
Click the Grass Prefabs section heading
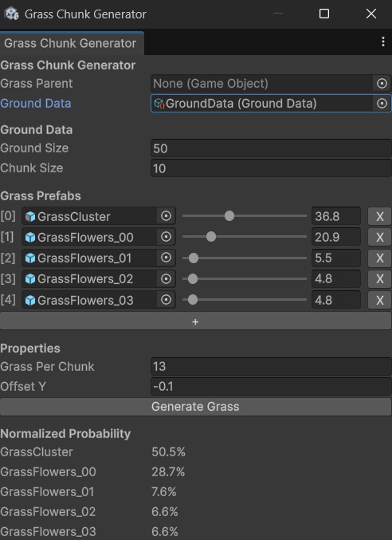[41, 196]
